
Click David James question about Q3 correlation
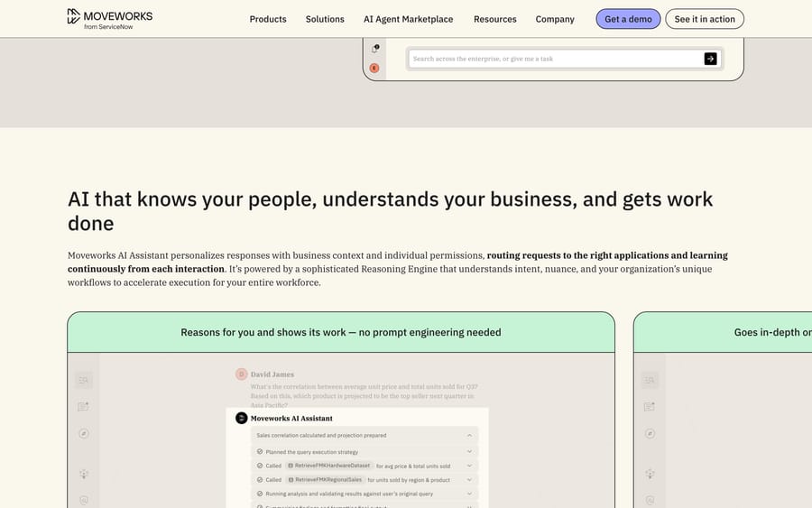click(364, 395)
